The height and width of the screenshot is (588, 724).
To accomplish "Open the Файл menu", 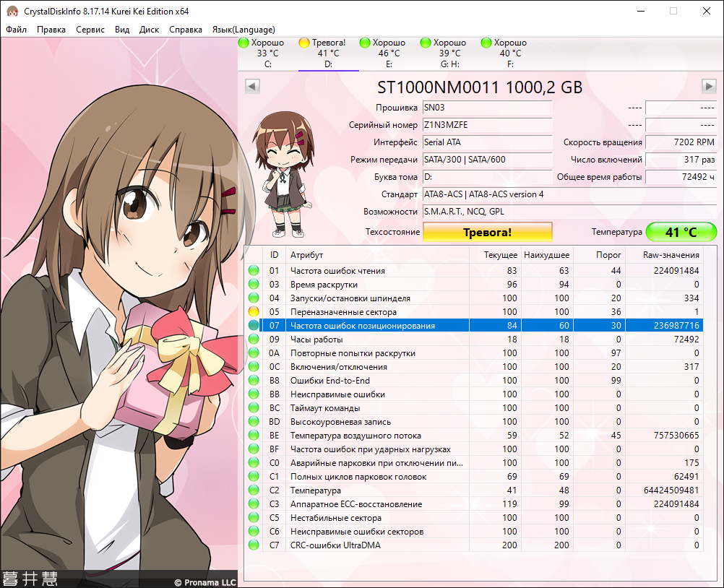I will [16, 30].
